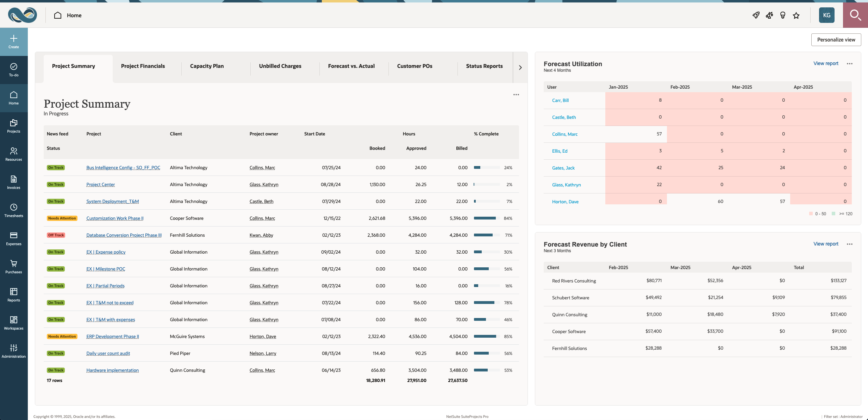Switch to the Unbilled Charges tab

[280, 66]
